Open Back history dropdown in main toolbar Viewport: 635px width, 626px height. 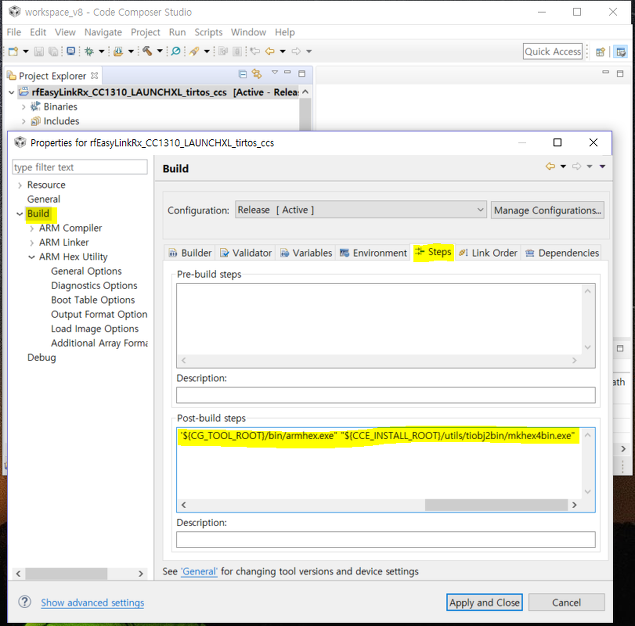click(x=283, y=51)
